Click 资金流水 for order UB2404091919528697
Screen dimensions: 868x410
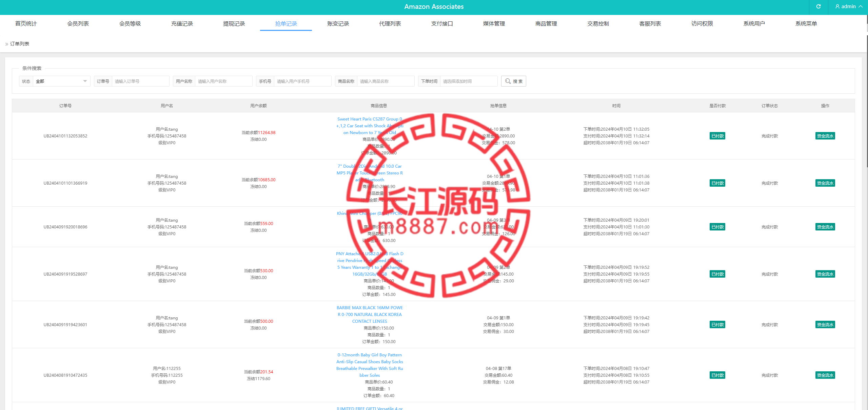[825, 274]
